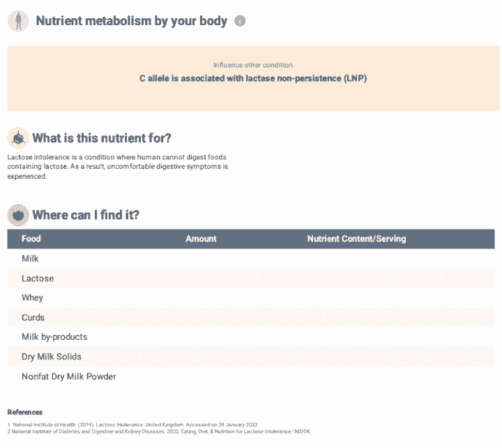Click the Influence other condition label
The height and width of the screenshot is (448, 502).
pos(253,65)
